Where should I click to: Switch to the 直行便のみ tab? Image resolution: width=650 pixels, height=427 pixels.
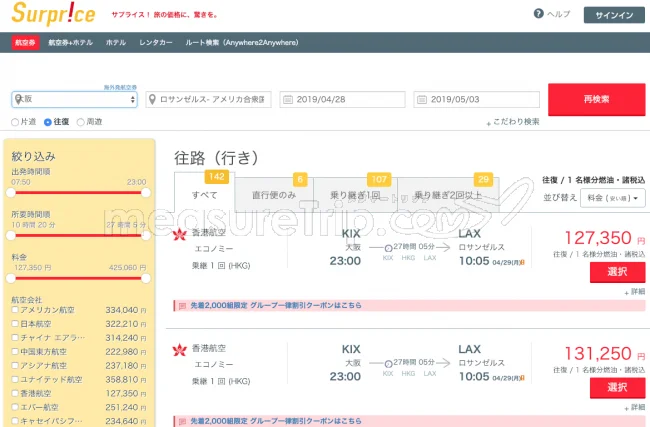(x=274, y=196)
